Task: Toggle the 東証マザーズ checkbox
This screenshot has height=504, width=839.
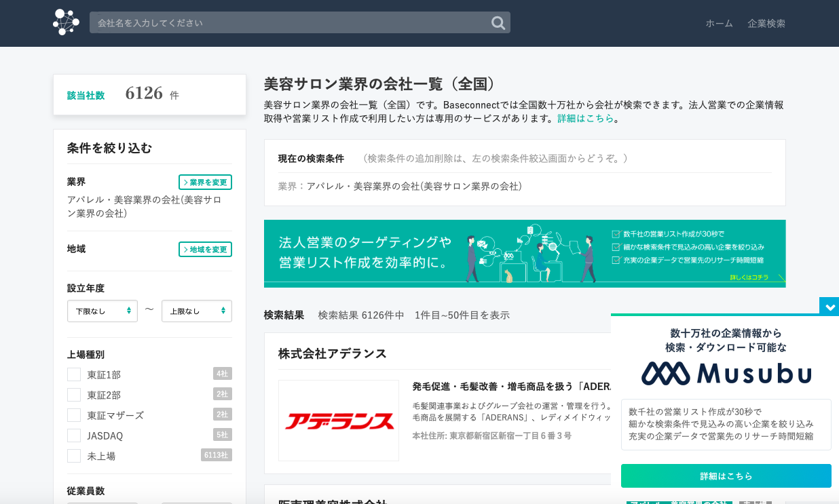Action: point(74,415)
